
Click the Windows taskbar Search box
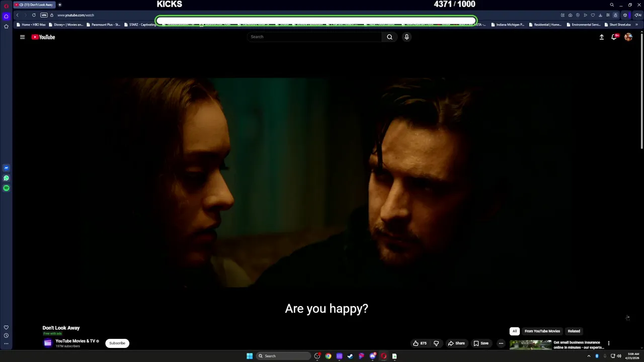tap(283, 356)
